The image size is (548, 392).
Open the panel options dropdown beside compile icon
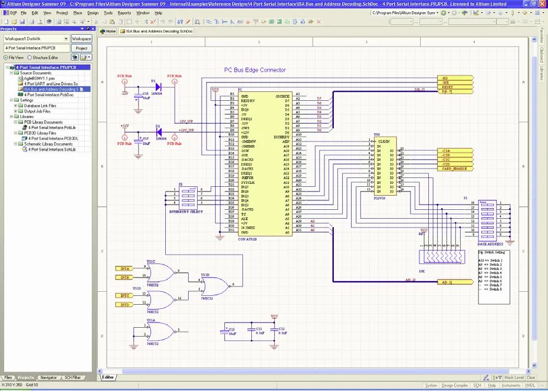pyautogui.click(x=86, y=57)
